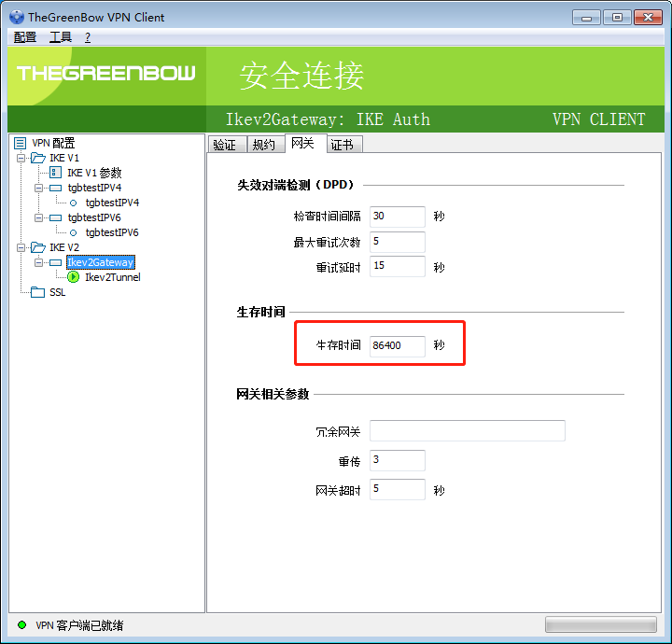Image resolution: width=672 pixels, height=644 pixels.
Task: Select the IKE V1 tree label
Action: tap(64, 158)
